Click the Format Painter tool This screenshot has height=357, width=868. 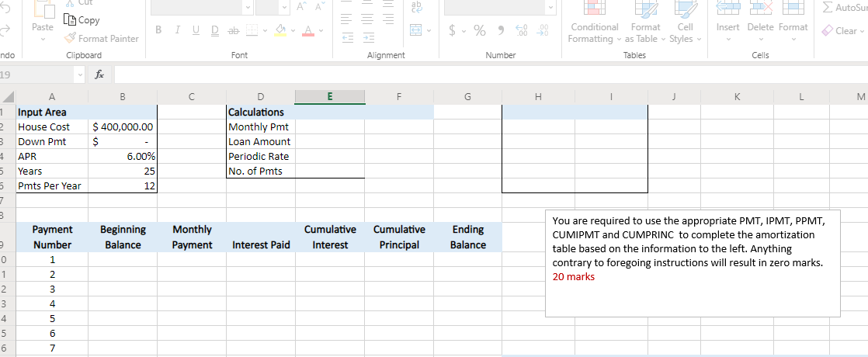[x=101, y=38]
